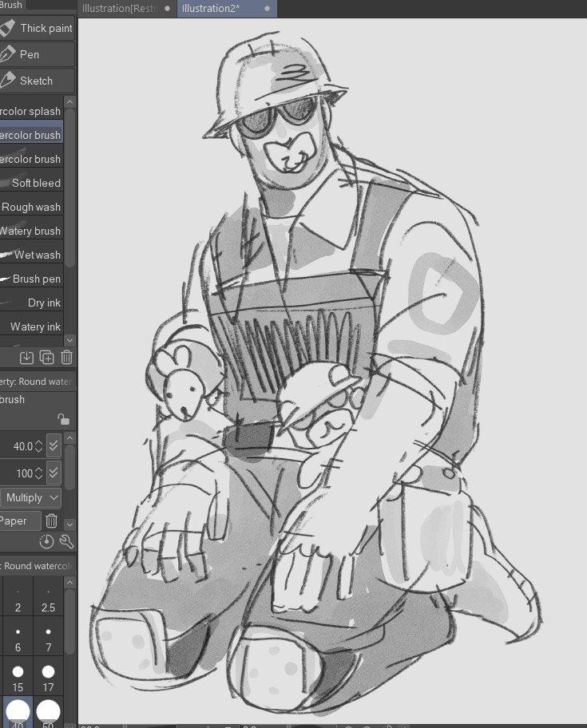Screen dimensions: 587x728
Task: Click brush size panel scroll-up arrow
Action: [69, 583]
